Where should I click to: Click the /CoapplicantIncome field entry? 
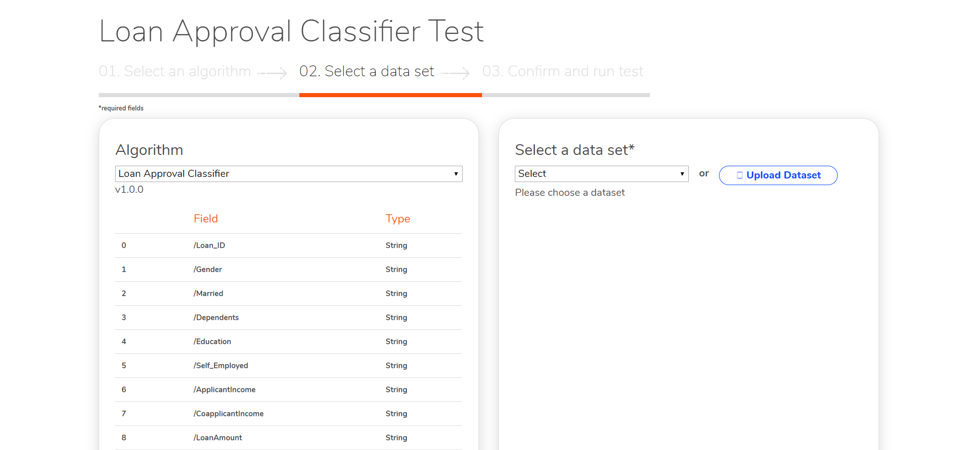tap(229, 414)
